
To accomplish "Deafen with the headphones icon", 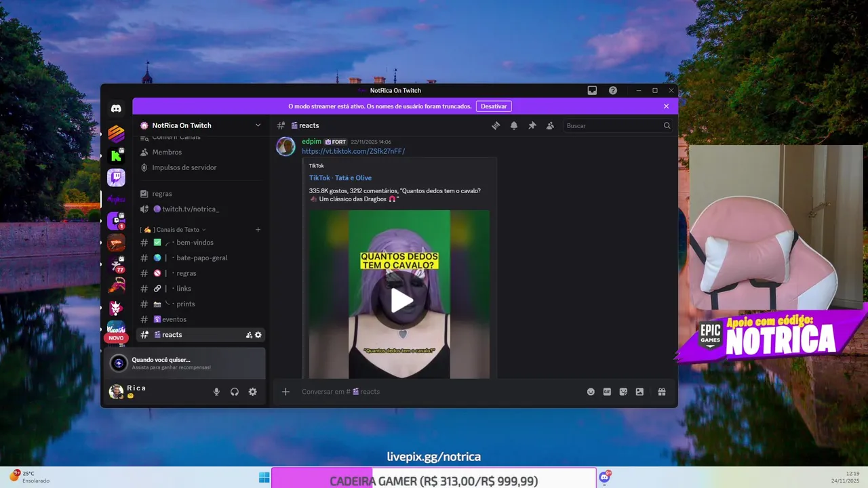I will coord(235,392).
